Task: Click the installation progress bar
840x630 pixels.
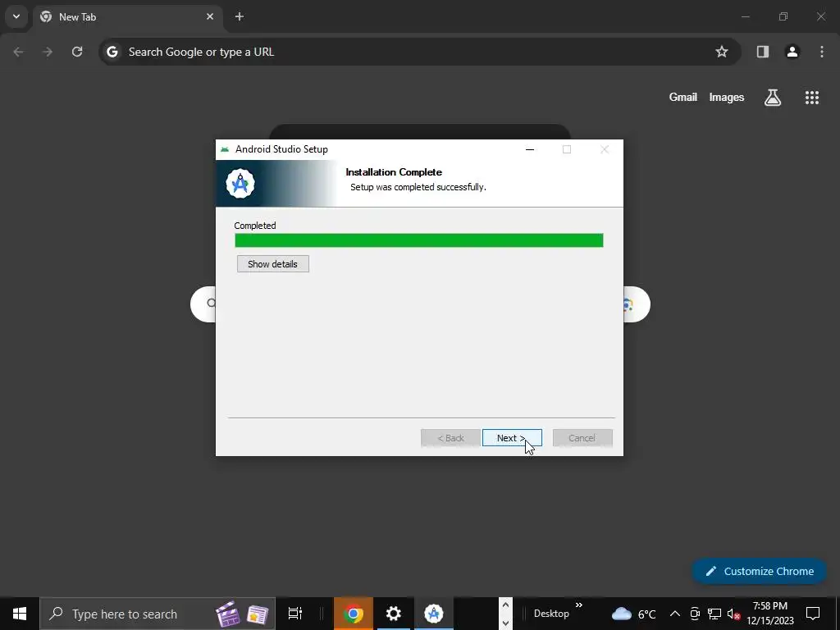Action: point(419,240)
